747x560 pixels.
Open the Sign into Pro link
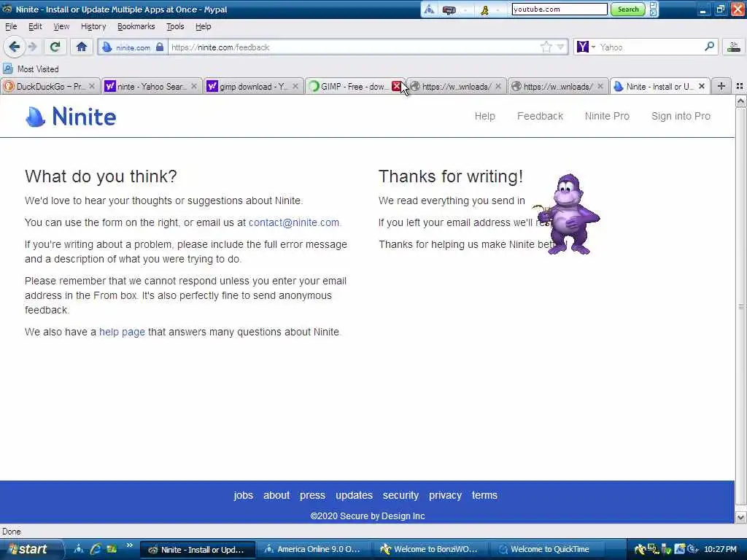(681, 116)
